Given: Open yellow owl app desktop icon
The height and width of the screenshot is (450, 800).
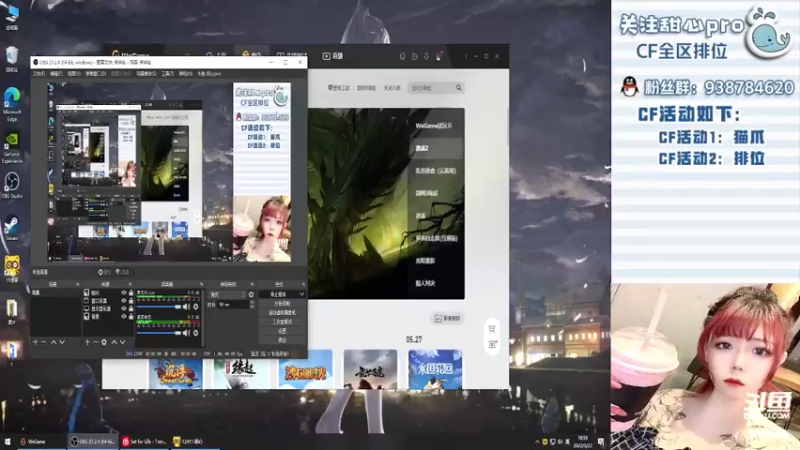Looking at the screenshot, I should point(12,268).
